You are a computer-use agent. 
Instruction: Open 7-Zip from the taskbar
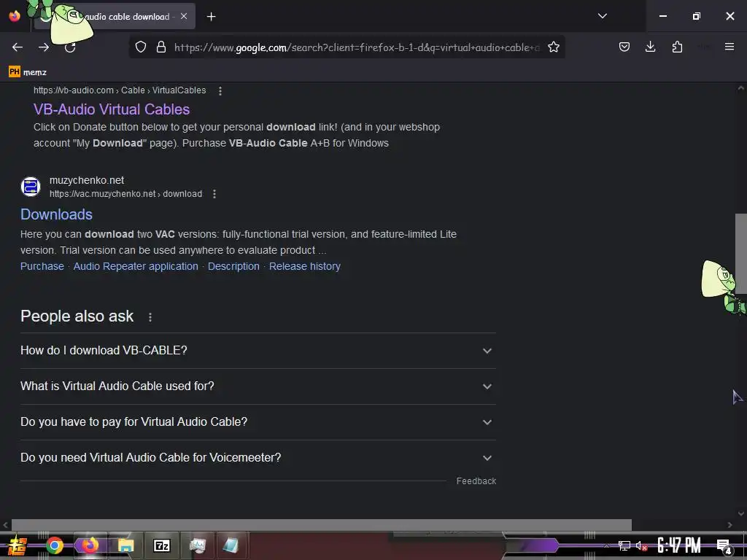point(161,545)
